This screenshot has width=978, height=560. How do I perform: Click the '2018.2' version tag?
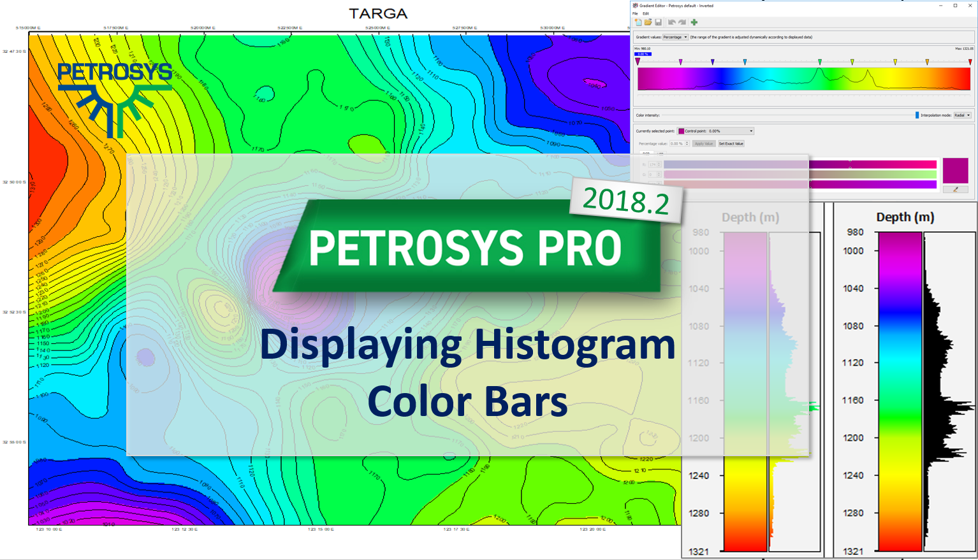pyautogui.click(x=626, y=201)
